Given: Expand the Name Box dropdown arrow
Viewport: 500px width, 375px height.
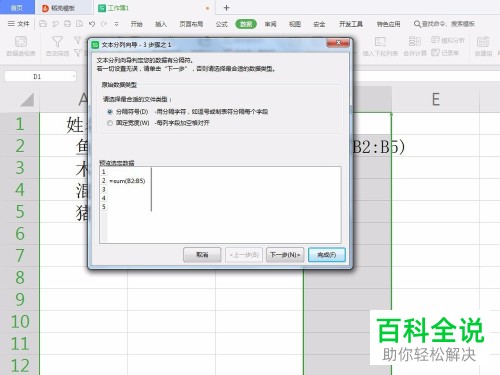Looking at the screenshot, I should click(74, 77).
